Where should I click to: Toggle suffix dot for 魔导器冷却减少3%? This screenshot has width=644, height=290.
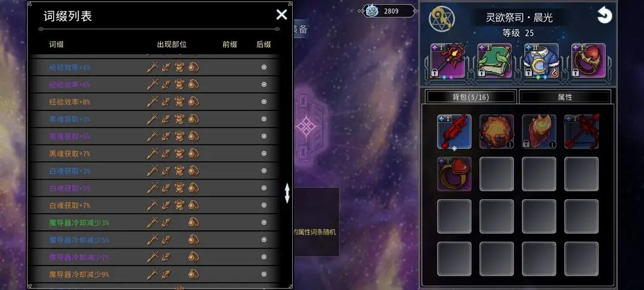(x=264, y=223)
